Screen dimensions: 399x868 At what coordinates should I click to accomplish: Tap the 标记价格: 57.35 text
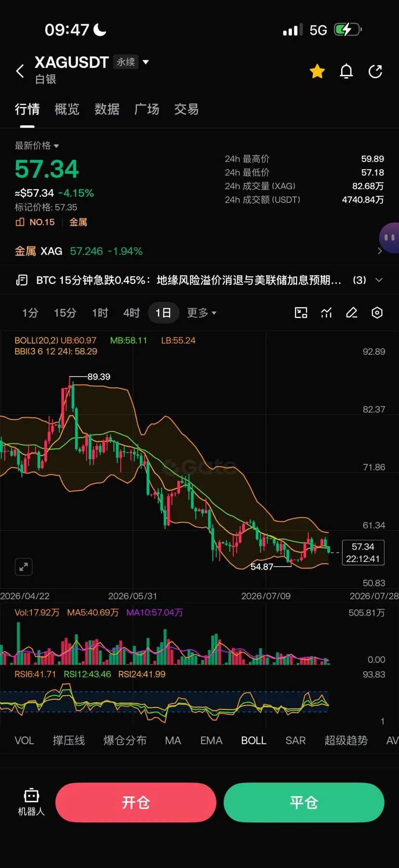pyautogui.click(x=46, y=207)
